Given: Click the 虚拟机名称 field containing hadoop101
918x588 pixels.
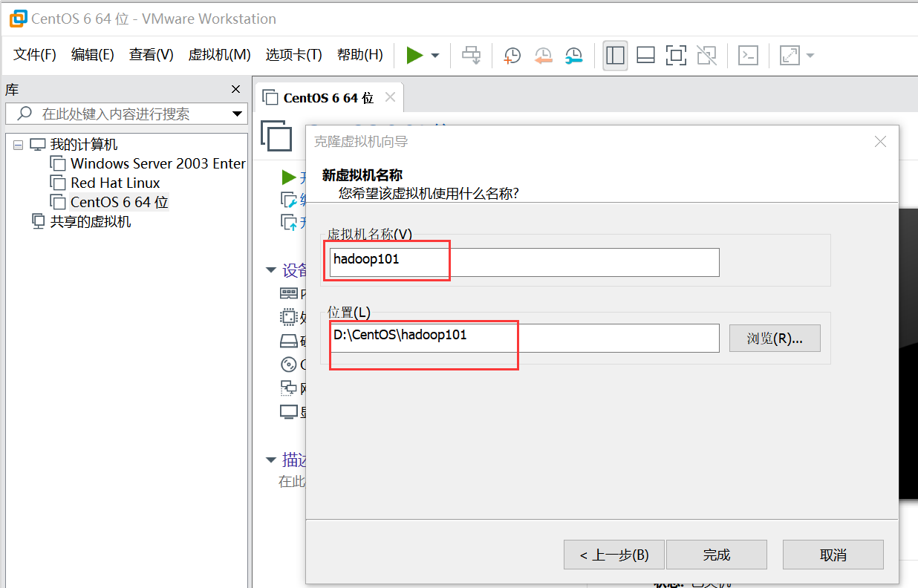Looking at the screenshot, I should (524, 262).
